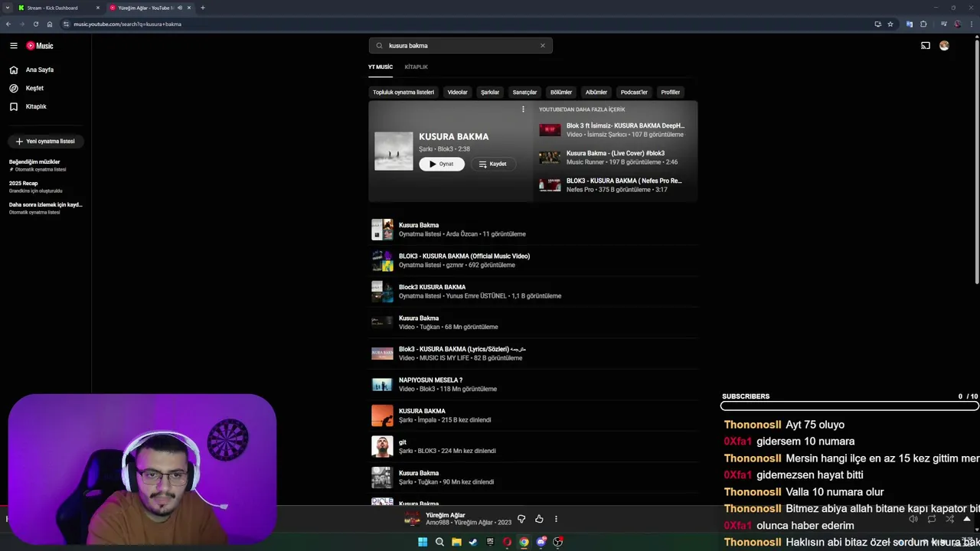Click the player bar volume icon
This screenshot has width=980, height=551.
pyautogui.click(x=913, y=519)
